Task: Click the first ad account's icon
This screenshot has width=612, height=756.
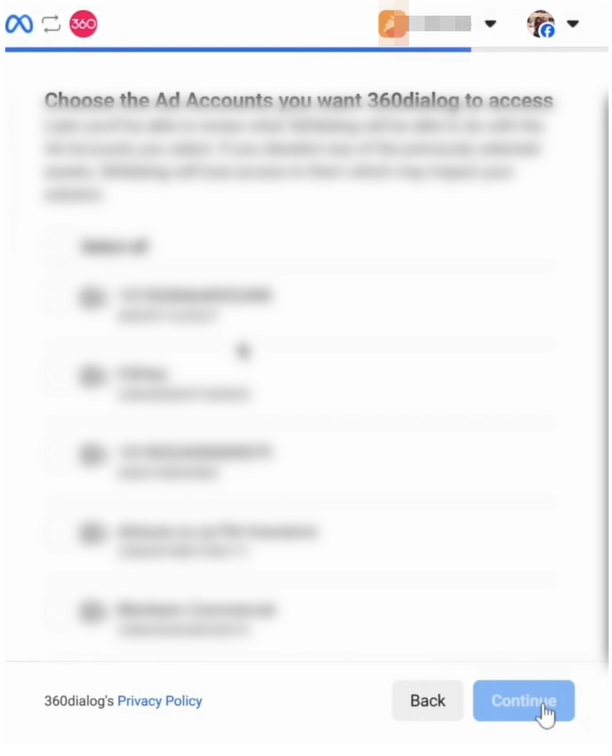Action: tap(93, 297)
